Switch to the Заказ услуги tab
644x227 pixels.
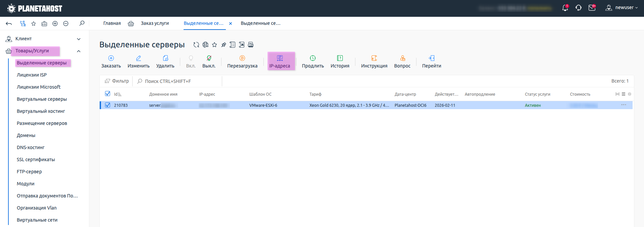tap(155, 24)
